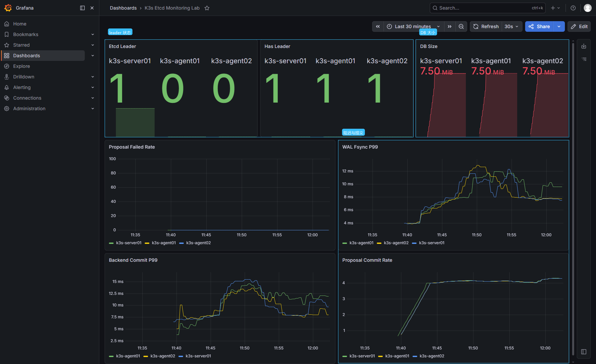
Task: Click the Proposal Failed Rate panel title
Action: pos(132,147)
